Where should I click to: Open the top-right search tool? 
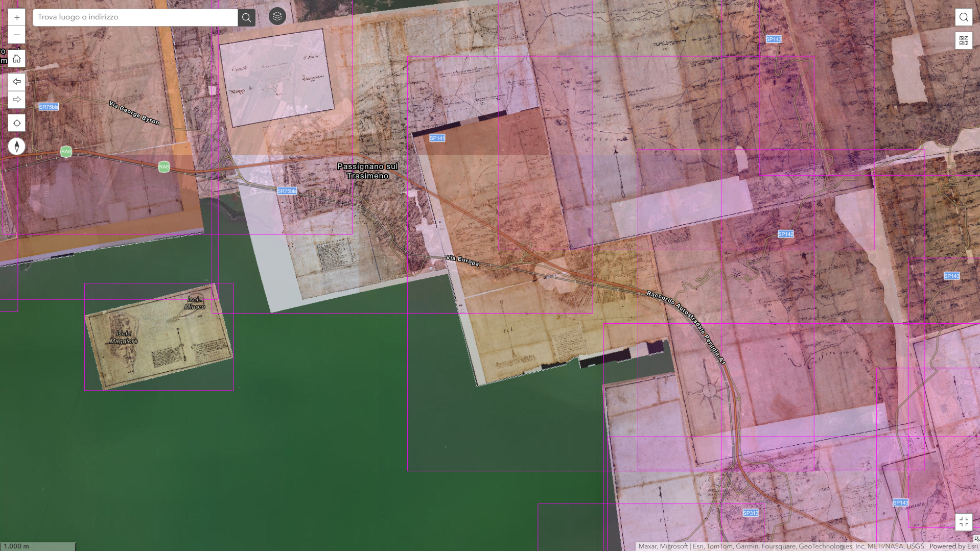click(x=964, y=17)
